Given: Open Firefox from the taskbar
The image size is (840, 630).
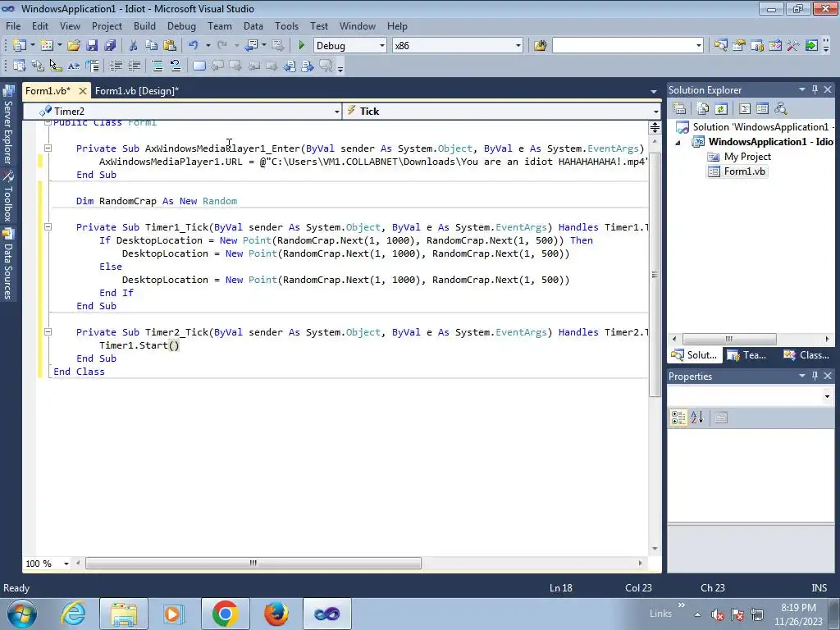Looking at the screenshot, I should pyautogui.click(x=276, y=614).
